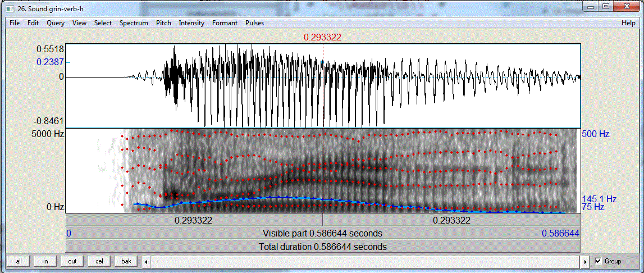Open the Edit menu
Screen dimensions: 644x273
(x=33, y=23)
